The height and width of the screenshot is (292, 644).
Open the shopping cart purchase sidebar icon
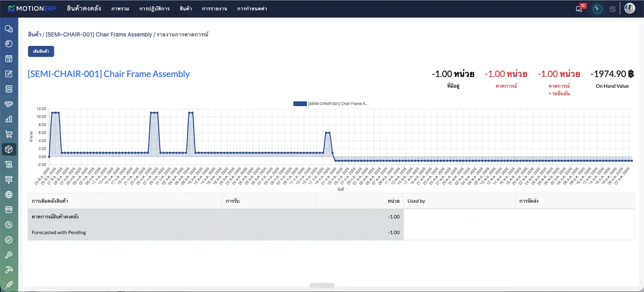pyautogui.click(x=9, y=134)
